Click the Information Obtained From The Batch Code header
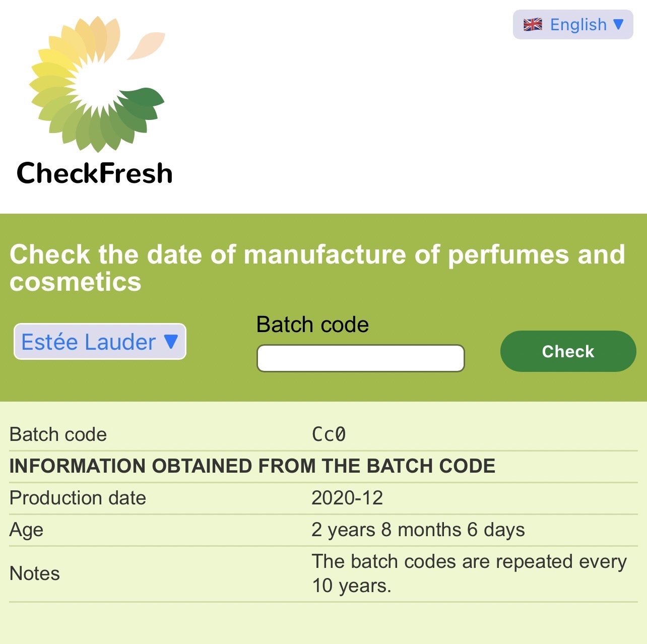Screen dimensions: 647x644 (x=252, y=466)
